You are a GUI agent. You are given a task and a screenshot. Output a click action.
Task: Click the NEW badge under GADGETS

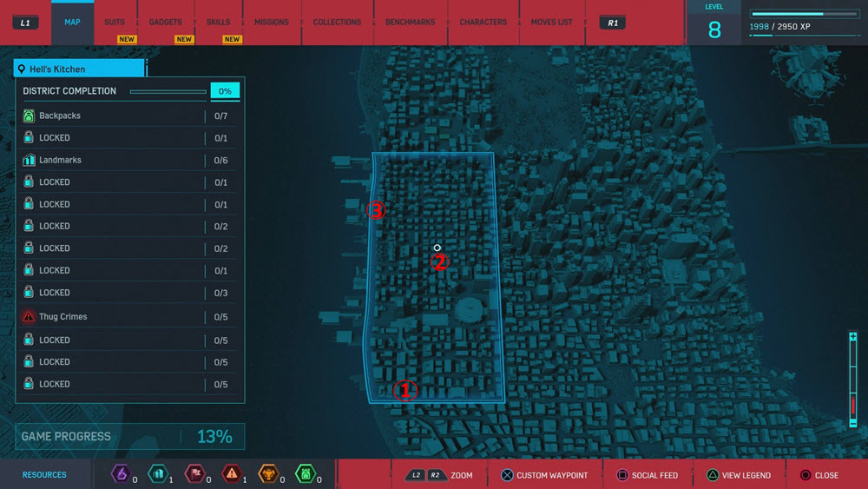pyautogui.click(x=184, y=39)
